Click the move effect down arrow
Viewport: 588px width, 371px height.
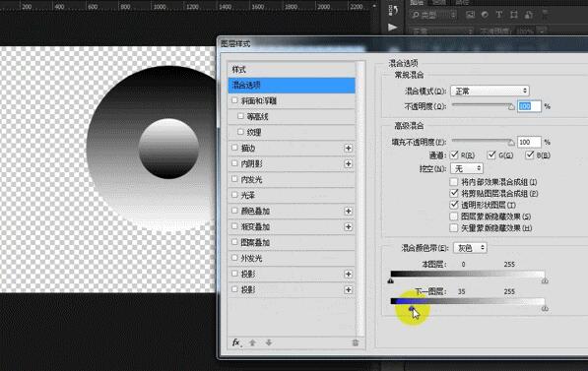point(269,342)
